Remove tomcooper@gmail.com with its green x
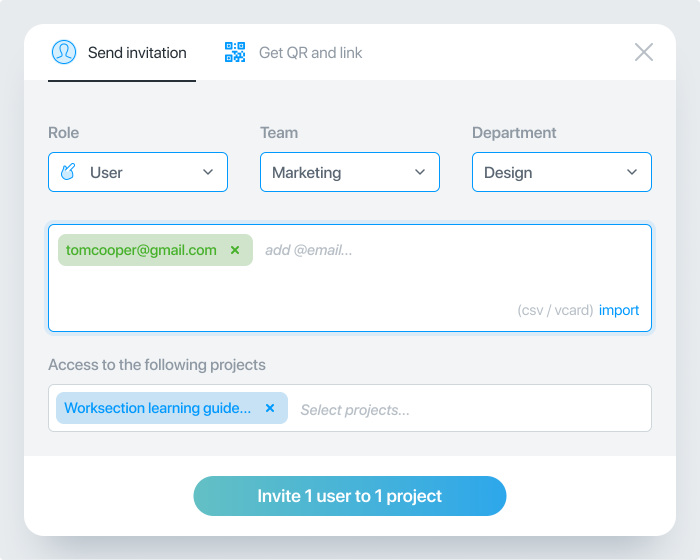Screen dimensions: 700x560 (235, 250)
